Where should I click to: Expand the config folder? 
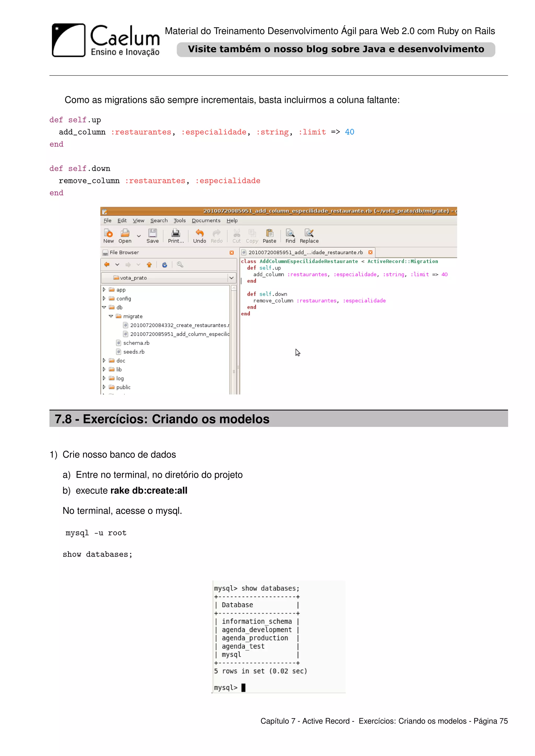pyautogui.click(x=104, y=298)
